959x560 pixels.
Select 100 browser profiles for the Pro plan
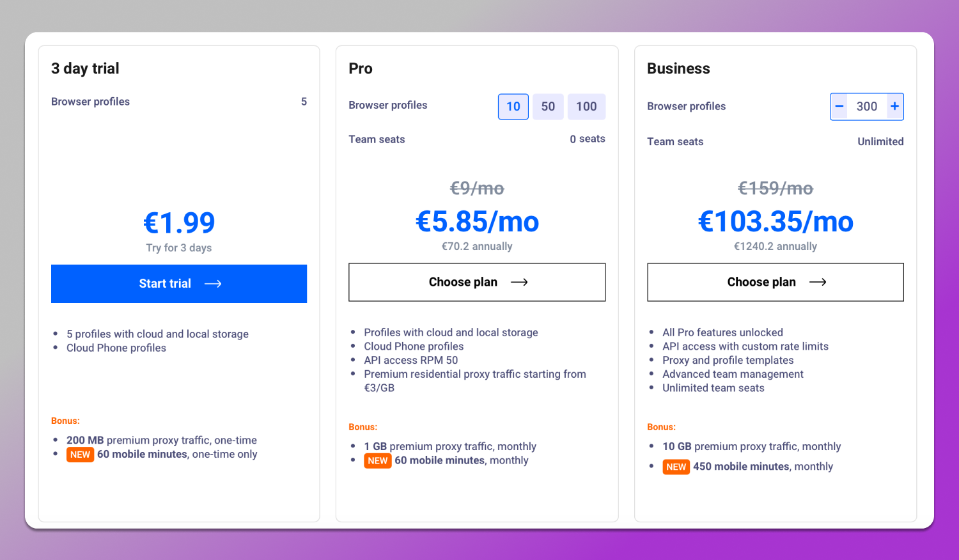[x=586, y=106]
